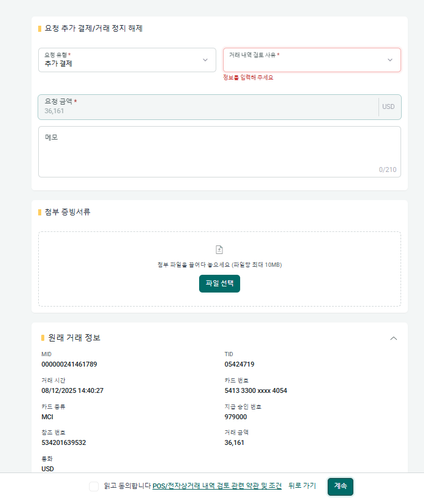This screenshot has width=424, height=500.
Task: Select the card number 5413 3300 xxxx 4054
Action: click(x=256, y=391)
